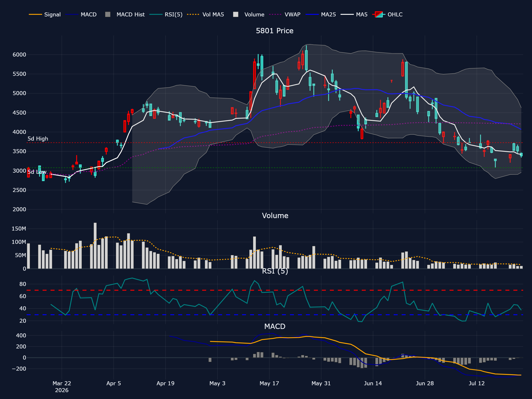Hide the RSI(5) trace in legend
The image size is (532, 399).
click(x=166, y=14)
